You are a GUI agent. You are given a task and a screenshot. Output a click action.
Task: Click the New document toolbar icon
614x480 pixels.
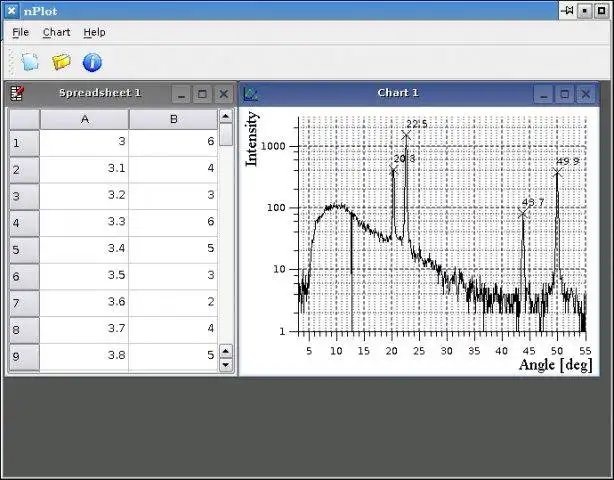pos(30,62)
